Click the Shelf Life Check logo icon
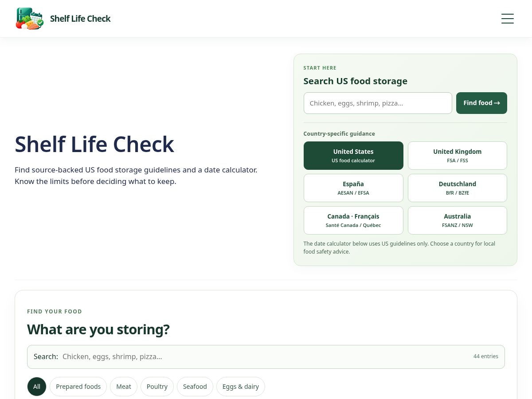532x399 pixels. [x=30, y=19]
